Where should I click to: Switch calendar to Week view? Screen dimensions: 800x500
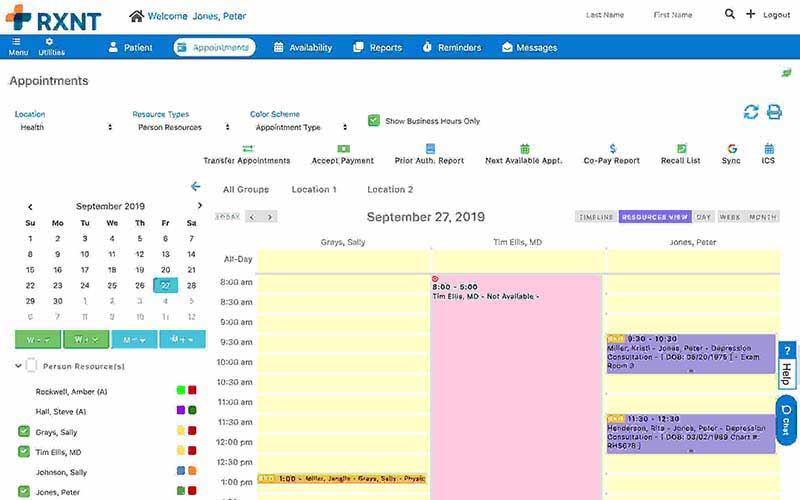coord(730,217)
